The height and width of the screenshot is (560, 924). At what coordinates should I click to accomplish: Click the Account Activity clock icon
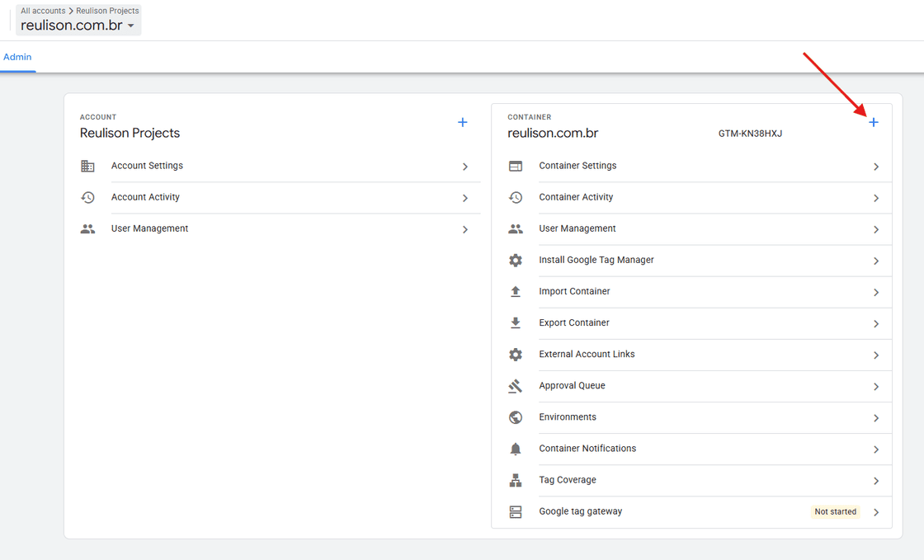pyautogui.click(x=88, y=197)
